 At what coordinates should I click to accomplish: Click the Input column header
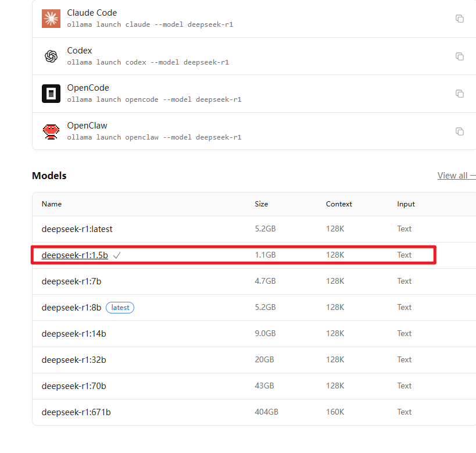(x=406, y=204)
